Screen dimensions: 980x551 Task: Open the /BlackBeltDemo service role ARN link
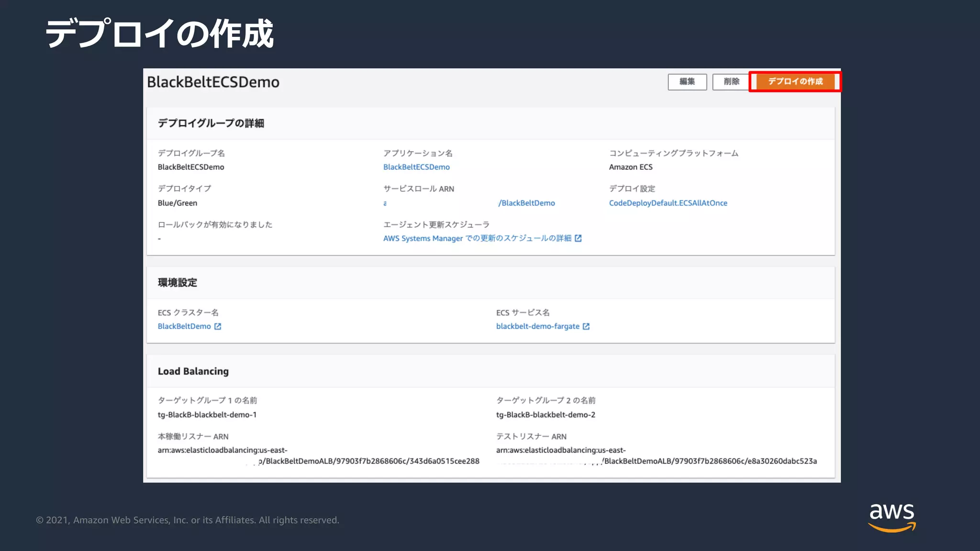(526, 203)
